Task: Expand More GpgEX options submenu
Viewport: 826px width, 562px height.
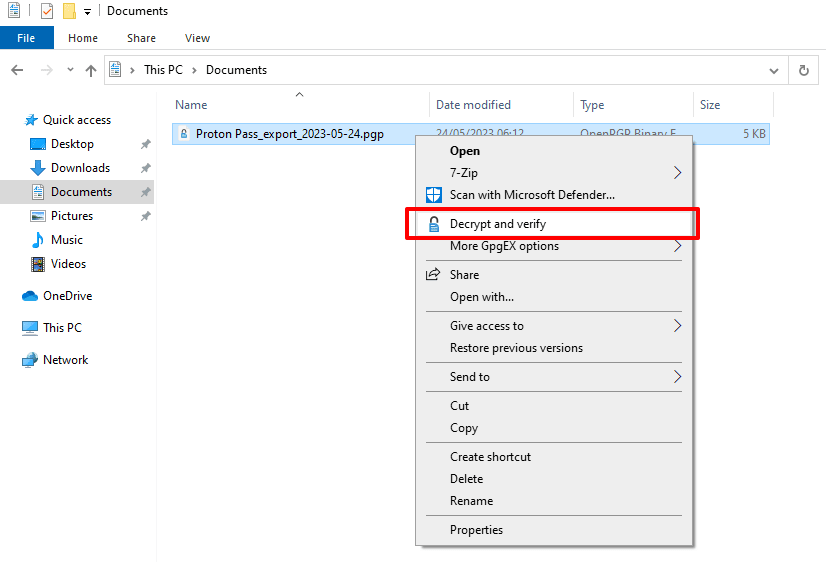Action: pyautogui.click(x=677, y=246)
